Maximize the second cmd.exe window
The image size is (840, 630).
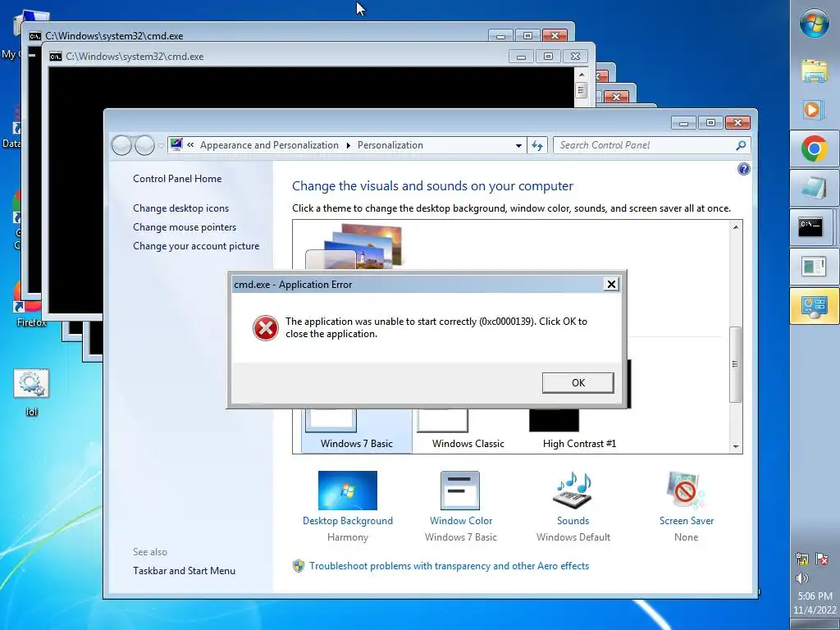tap(548, 57)
